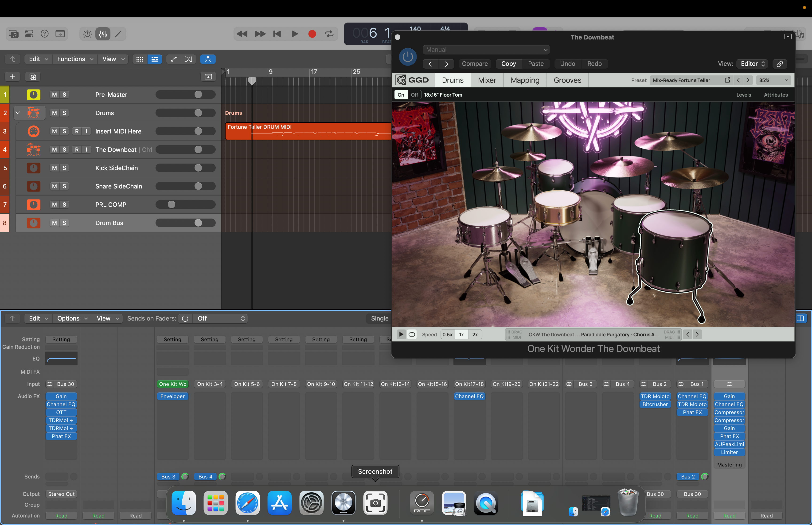Open the 85% volume dropdown in GGD
This screenshot has width=812, height=525.
[773, 80]
